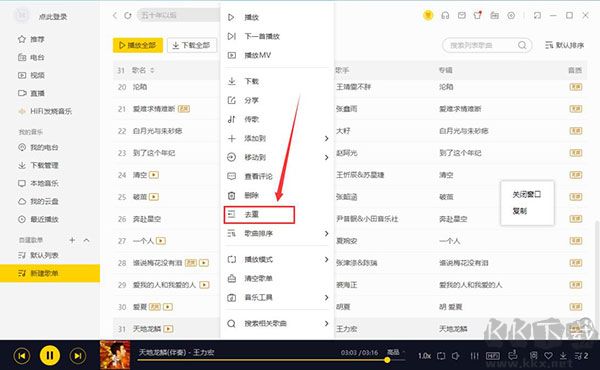The height and width of the screenshot is (370, 600).
Task: Pause playback with the yellow pause button
Action: [x=50, y=355]
